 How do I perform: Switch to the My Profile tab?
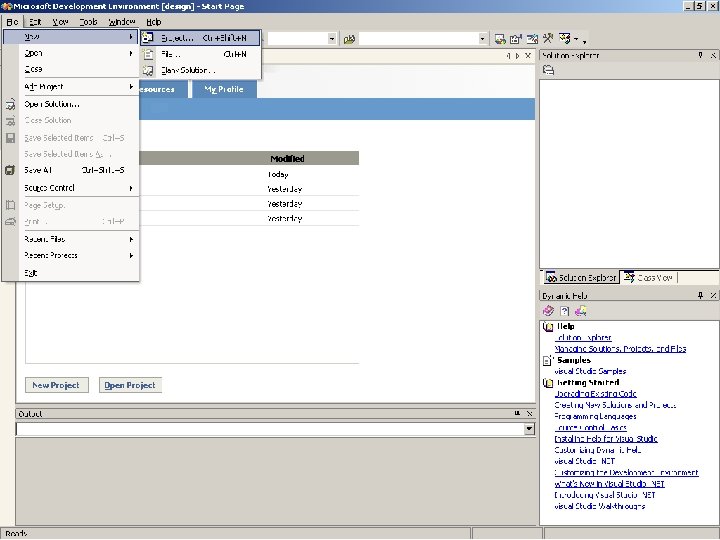point(224,89)
